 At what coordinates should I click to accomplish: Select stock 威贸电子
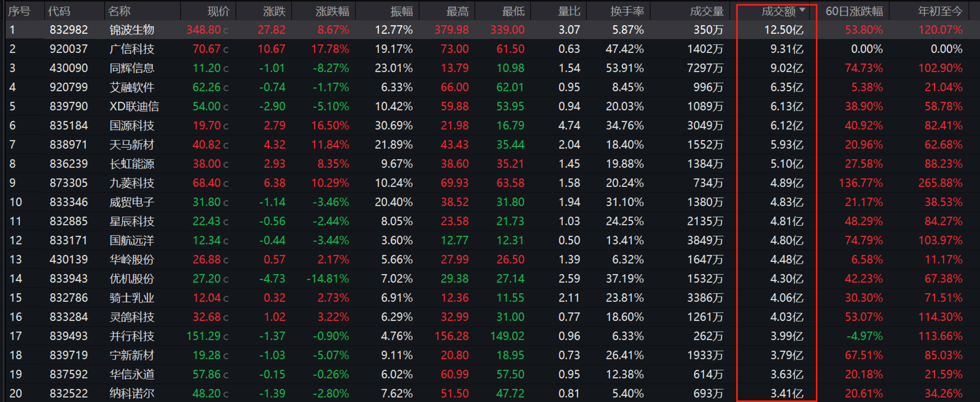click(132, 202)
